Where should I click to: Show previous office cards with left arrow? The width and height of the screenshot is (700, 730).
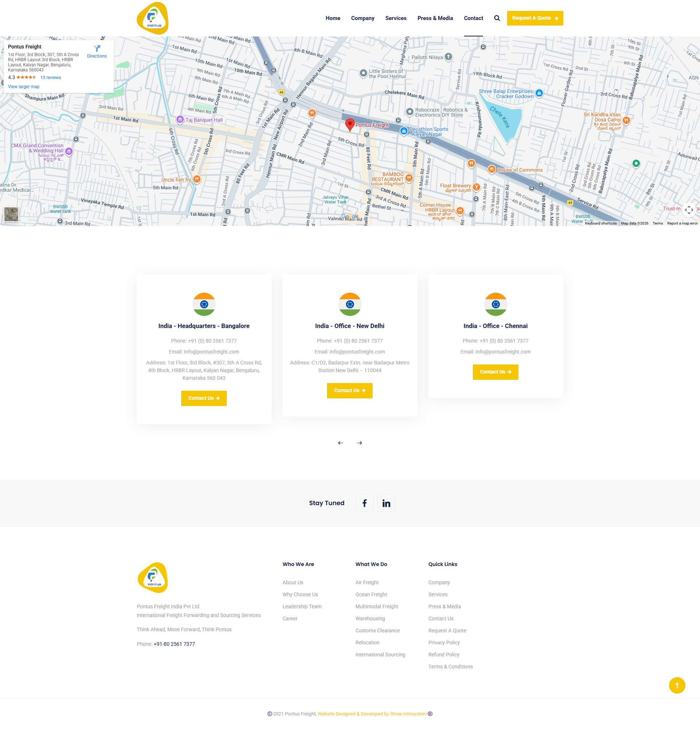[340, 443]
